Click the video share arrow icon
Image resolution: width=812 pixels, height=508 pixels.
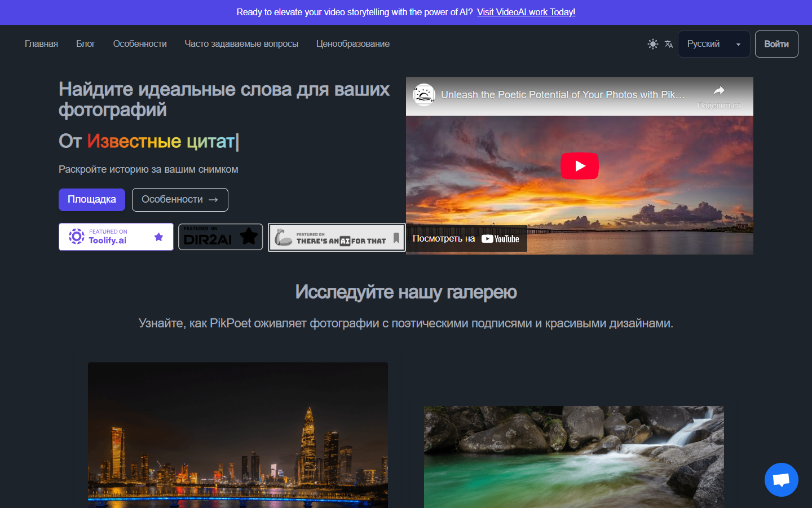tap(719, 91)
